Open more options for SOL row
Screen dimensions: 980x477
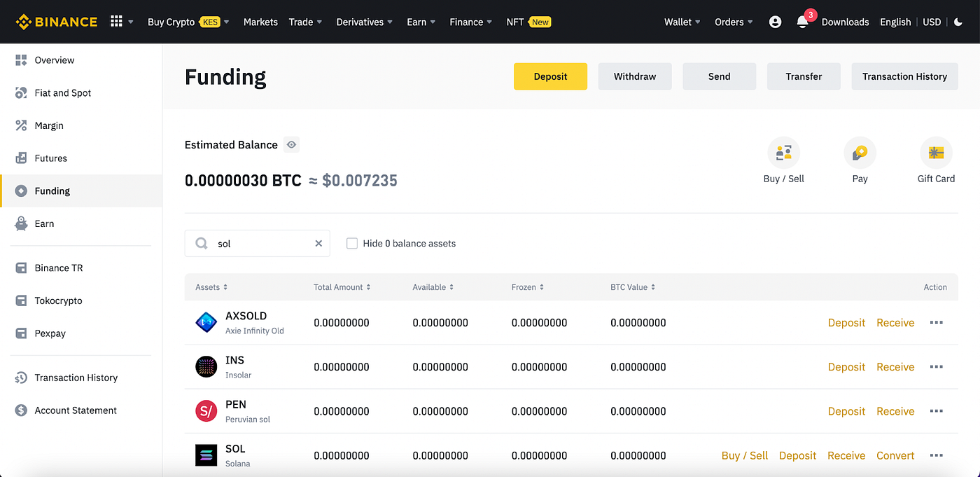[x=936, y=455]
